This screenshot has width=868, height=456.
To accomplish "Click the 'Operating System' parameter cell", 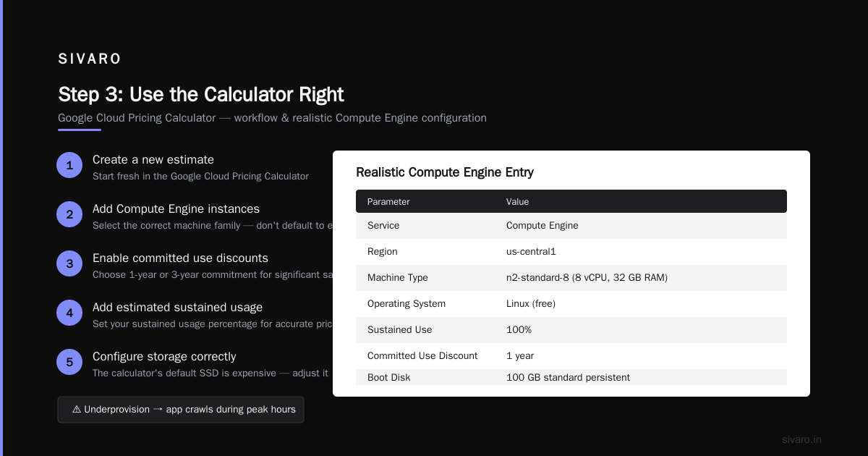I will pos(407,304).
